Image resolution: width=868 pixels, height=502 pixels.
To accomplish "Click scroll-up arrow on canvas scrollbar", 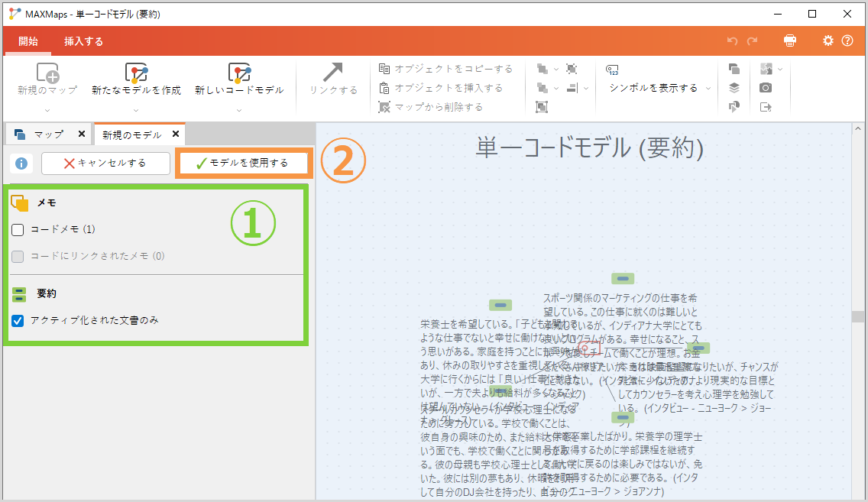I will pos(857,128).
